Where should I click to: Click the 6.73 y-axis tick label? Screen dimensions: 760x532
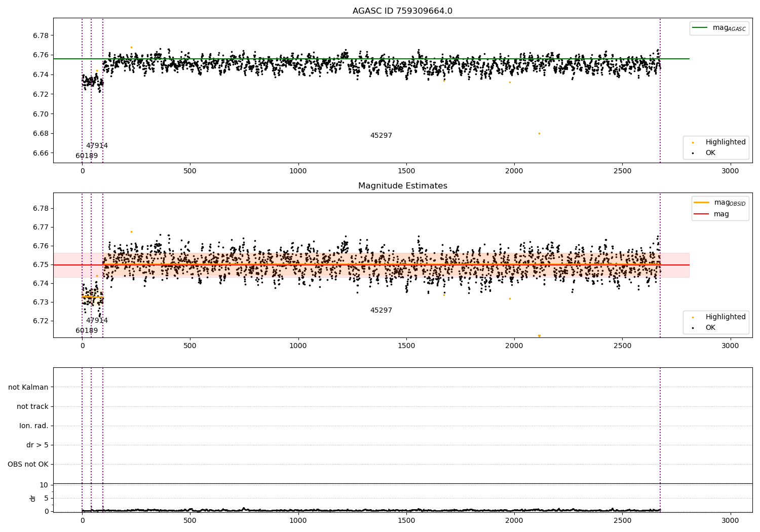[41, 302]
